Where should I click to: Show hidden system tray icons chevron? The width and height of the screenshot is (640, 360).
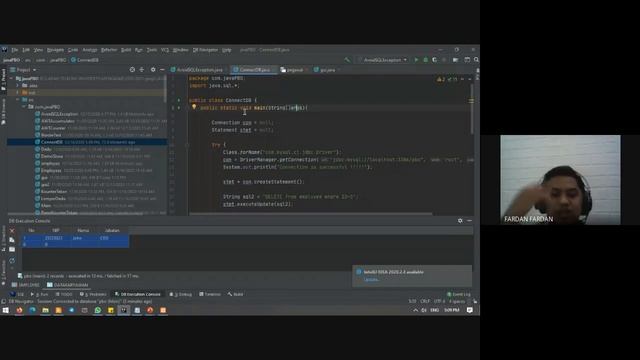click(416, 310)
